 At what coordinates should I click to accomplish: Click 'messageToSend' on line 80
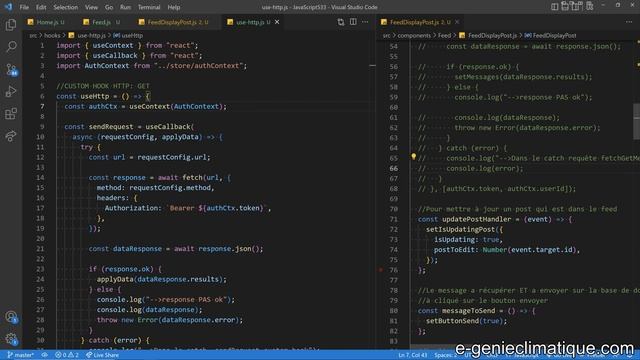tap(469, 311)
